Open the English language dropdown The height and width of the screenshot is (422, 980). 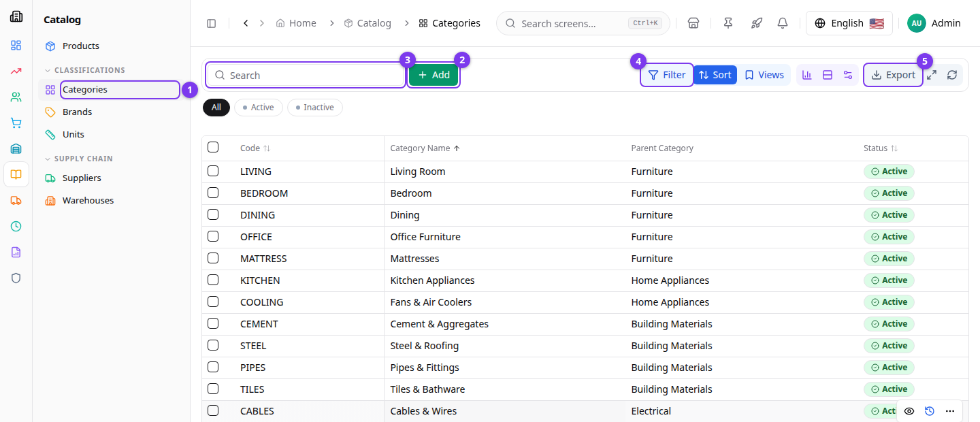850,23
